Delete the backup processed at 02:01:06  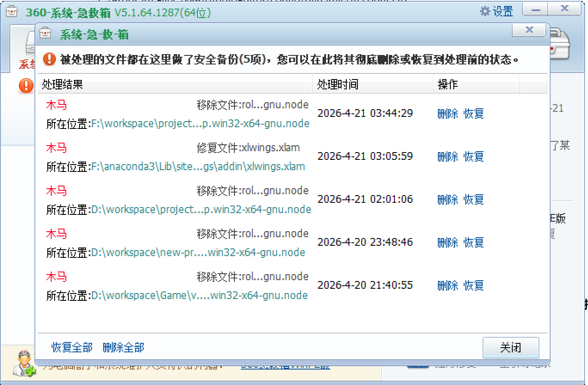click(448, 199)
